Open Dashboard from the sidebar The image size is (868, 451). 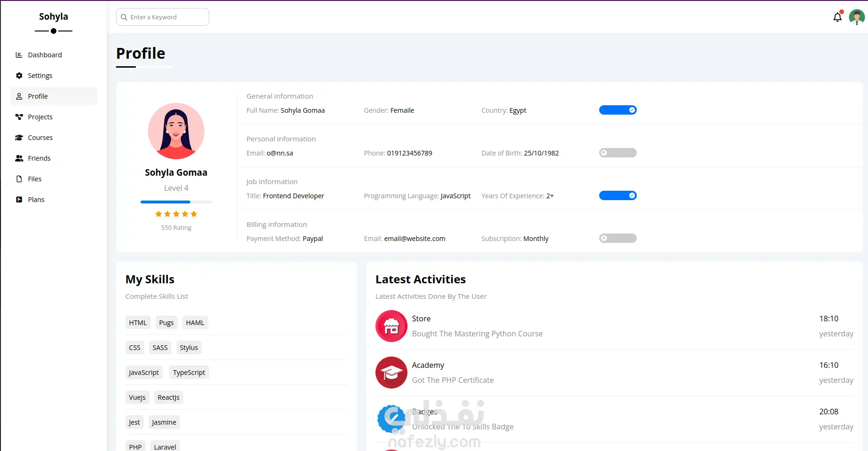54,55
